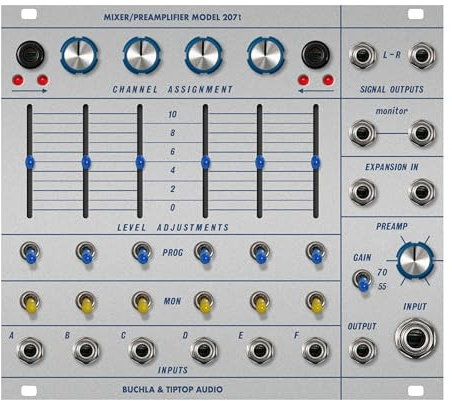Screen dimensions: 452x401
Task: Flip the PROG switch for channel A
Action: (x=30, y=253)
